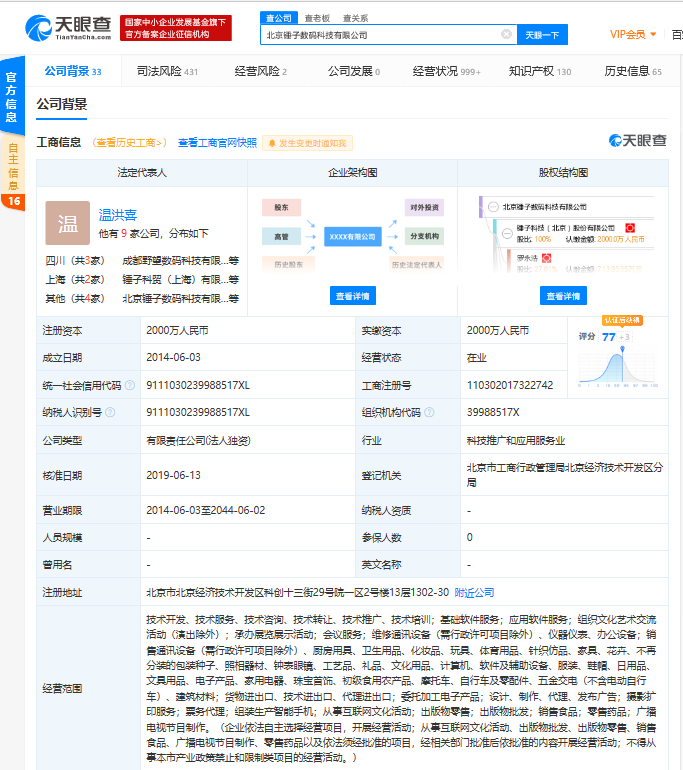Open the help icon next to 统一社会信用代码
683x770 pixels.
(x=130, y=385)
